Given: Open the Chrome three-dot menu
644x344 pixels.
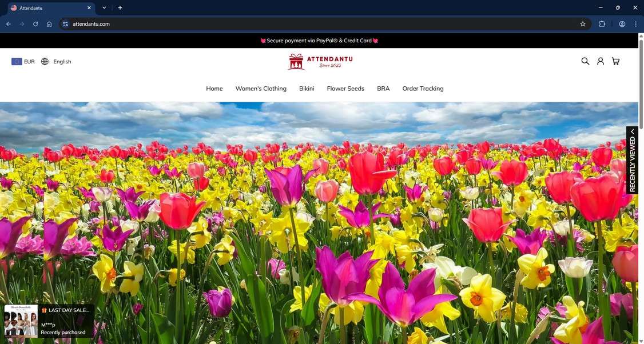Looking at the screenshot, I should (x=636, y=24).
